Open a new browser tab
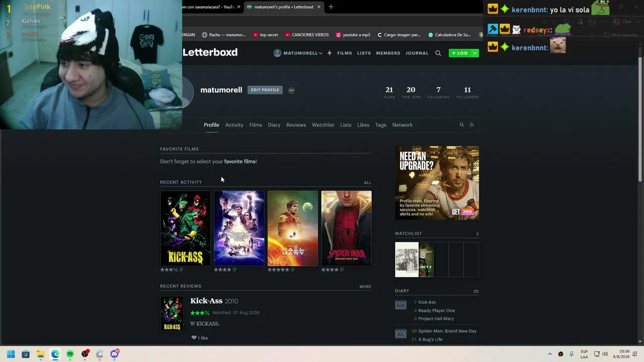 331,7
